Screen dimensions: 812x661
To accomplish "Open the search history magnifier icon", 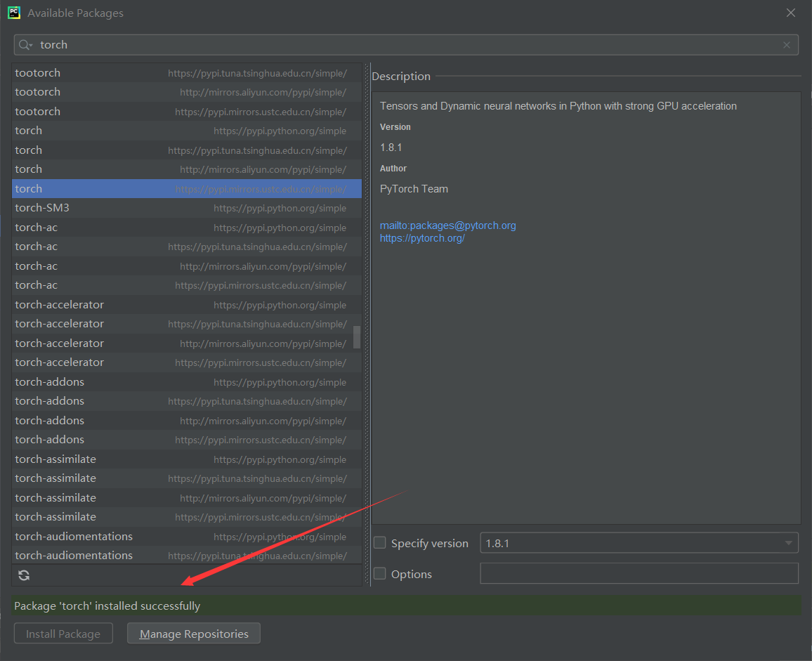I will click(x=25, y=45).
